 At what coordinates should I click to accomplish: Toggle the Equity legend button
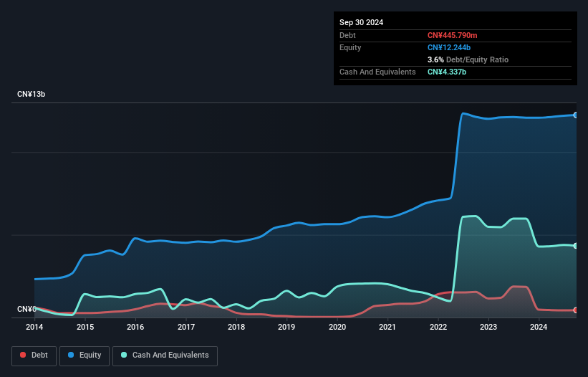[x=85, y=355]
